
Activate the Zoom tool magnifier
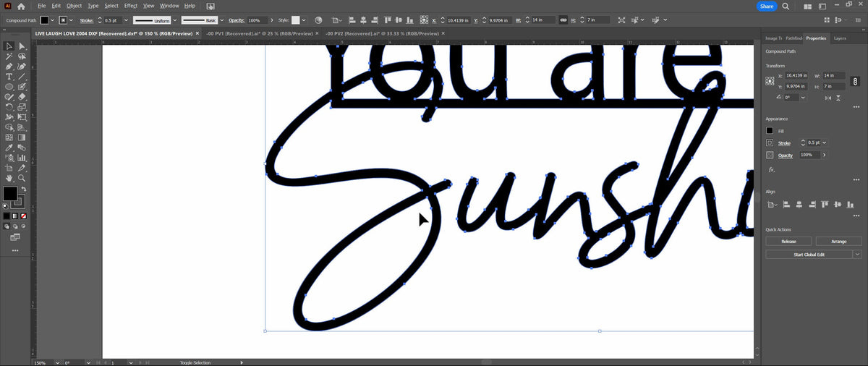(x=22, y=178)
